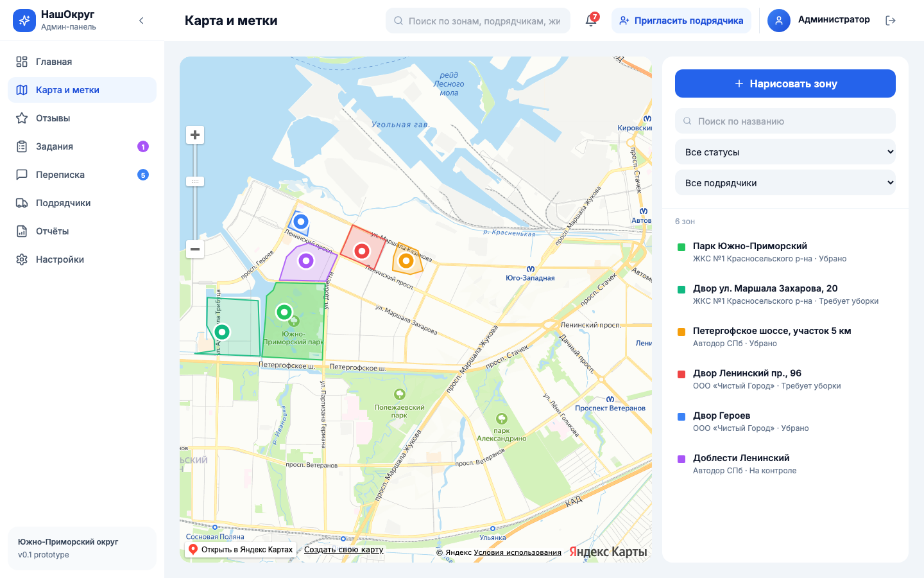Image resolution: width=924 pixels, height=578 pixels.
Task: Open Настройки section
Action: 82,259
